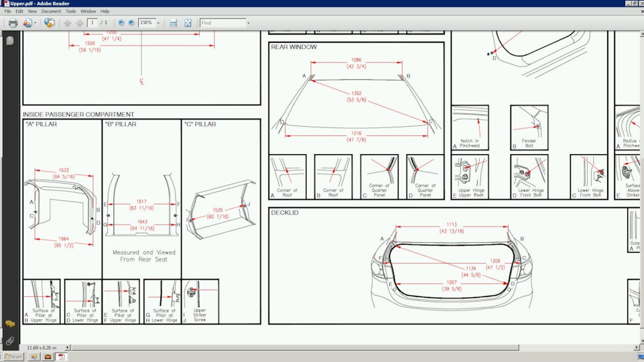Click the 1113 decklid dimension

pyautogui.click(x=451, y=225)
